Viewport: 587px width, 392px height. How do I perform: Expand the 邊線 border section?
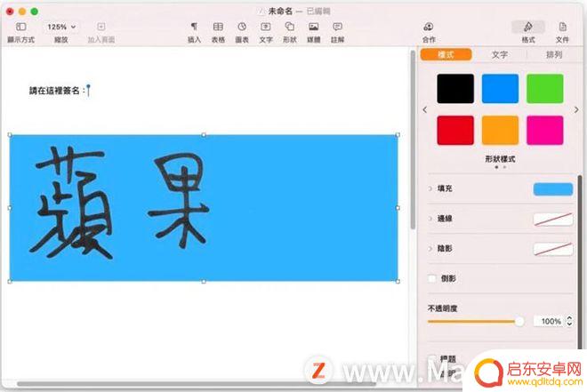430,219
